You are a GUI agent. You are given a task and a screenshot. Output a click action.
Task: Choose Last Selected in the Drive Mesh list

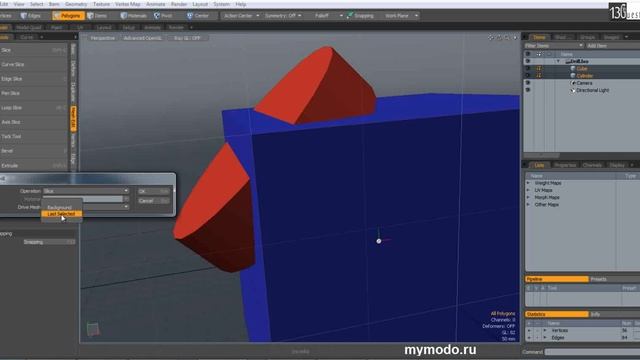pos(61,214)
